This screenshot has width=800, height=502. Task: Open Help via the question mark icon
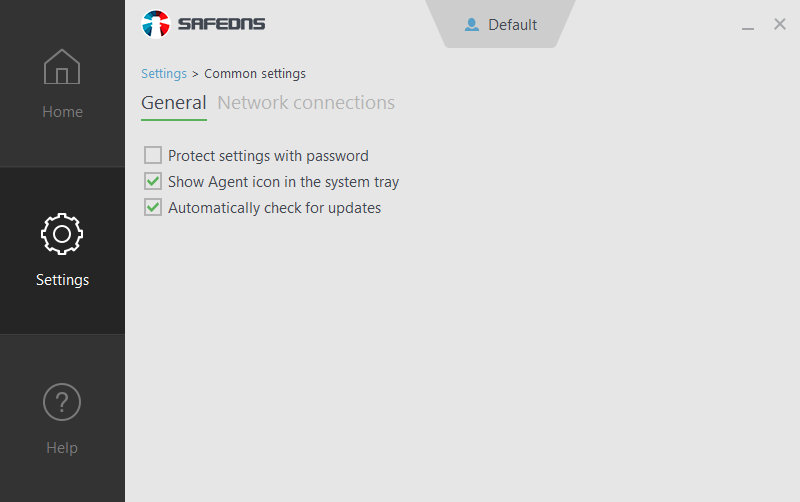click(62, 402)
